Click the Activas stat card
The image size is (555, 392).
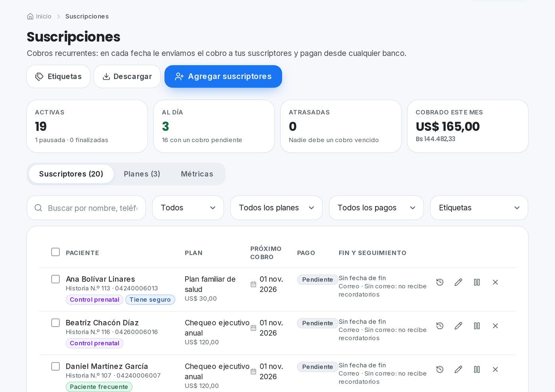click(x=87, y=126)
